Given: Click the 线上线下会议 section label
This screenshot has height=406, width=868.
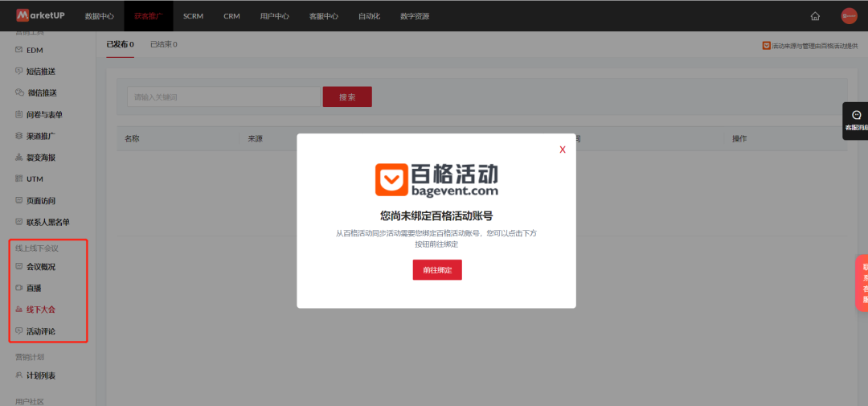Looking at the screenshot, I should pyautogui.click(x=36, y=248).
